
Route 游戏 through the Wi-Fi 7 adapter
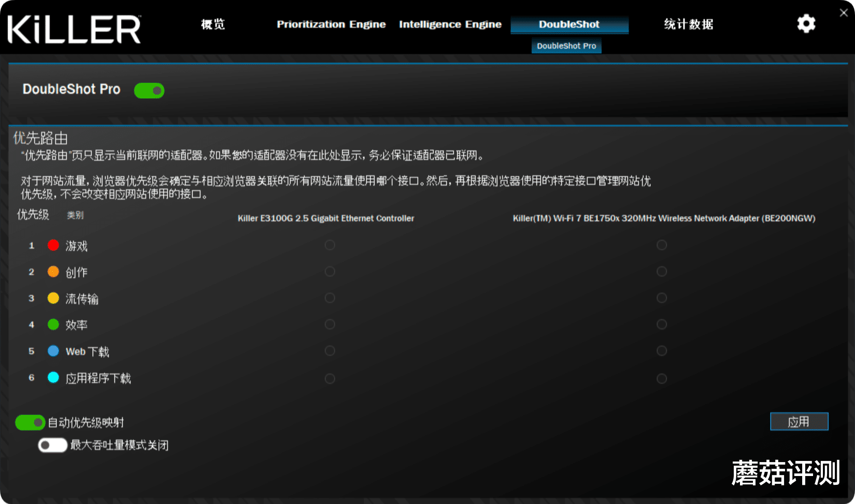pyautogui.click(x=662, y=245)
